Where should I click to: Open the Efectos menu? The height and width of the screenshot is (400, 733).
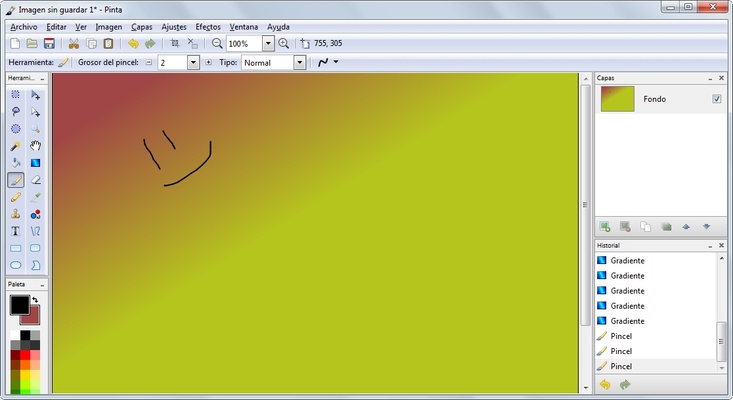click(x=208, y=27)
